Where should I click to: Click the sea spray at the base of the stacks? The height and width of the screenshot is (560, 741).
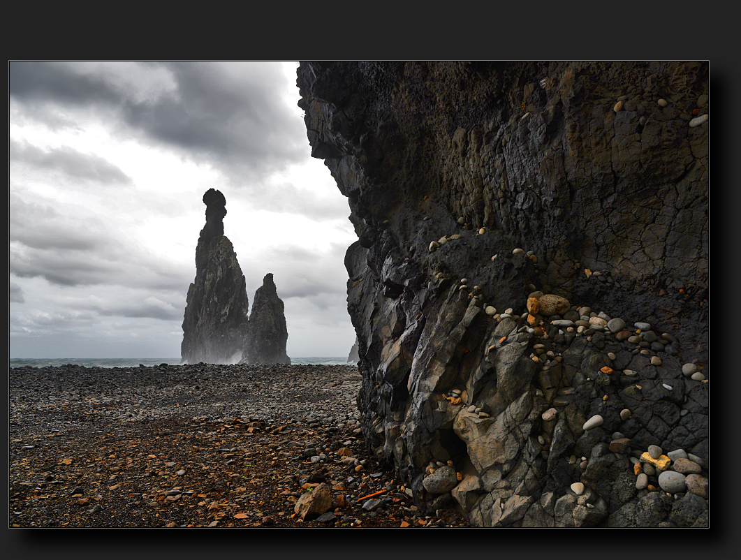coord(230,356)
